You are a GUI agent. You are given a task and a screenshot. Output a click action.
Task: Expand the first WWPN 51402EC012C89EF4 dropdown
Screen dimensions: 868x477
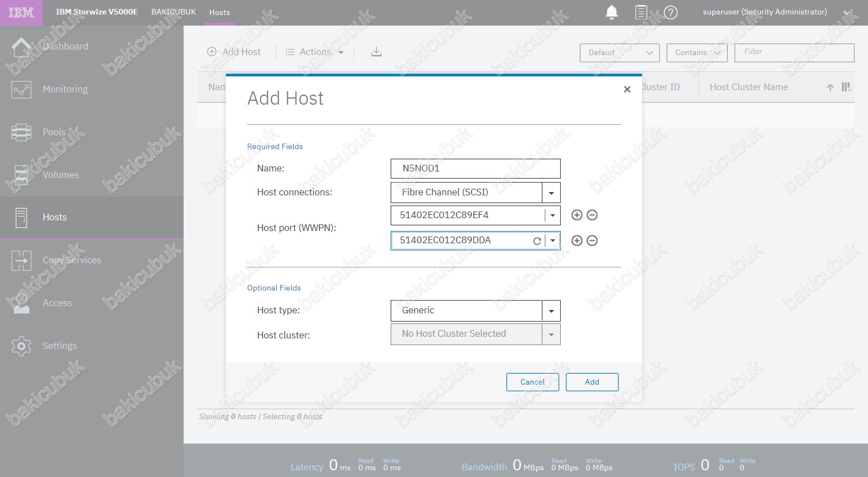[553, 215]
